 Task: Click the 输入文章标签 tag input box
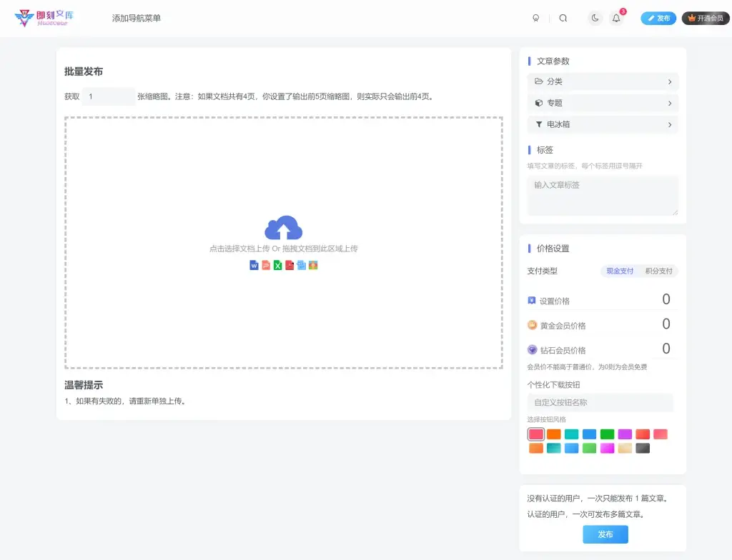[x=603, y=195]
